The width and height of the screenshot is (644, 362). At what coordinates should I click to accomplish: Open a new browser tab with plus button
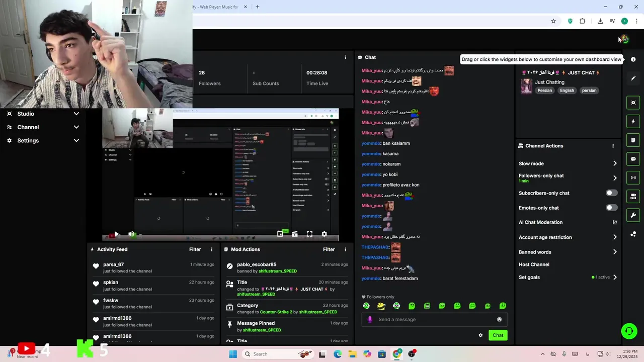(257, 7)
